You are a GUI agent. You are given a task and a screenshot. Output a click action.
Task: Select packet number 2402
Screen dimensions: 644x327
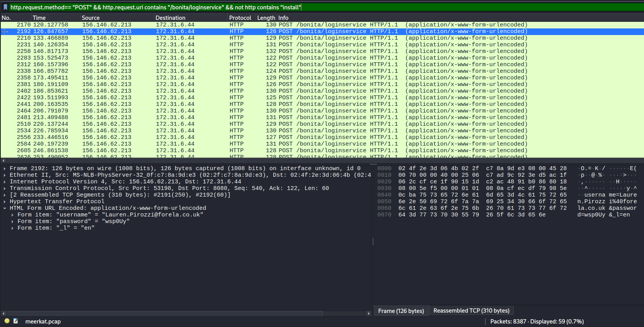322,91
